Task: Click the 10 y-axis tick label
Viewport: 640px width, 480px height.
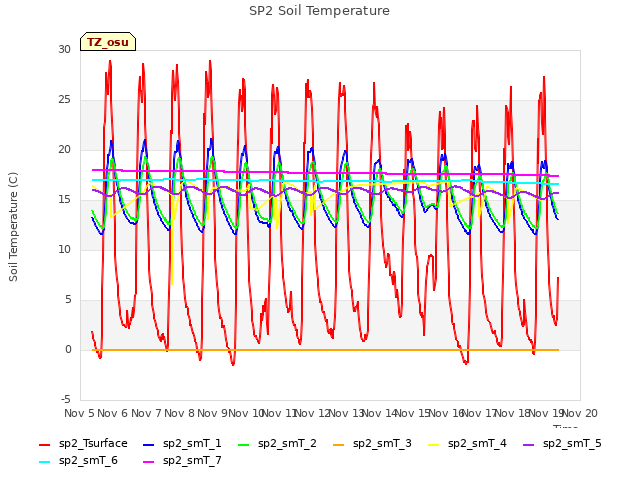Action: (x=64, y=249)
